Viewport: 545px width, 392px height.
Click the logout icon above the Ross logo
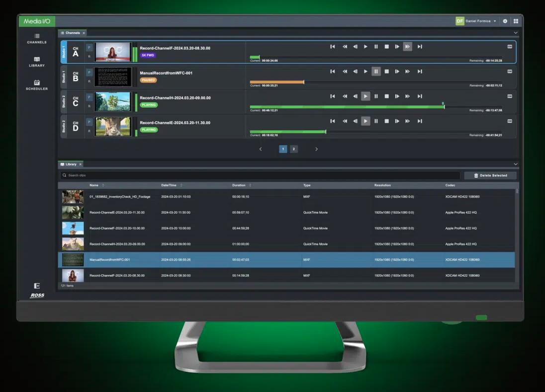point(37,286)
